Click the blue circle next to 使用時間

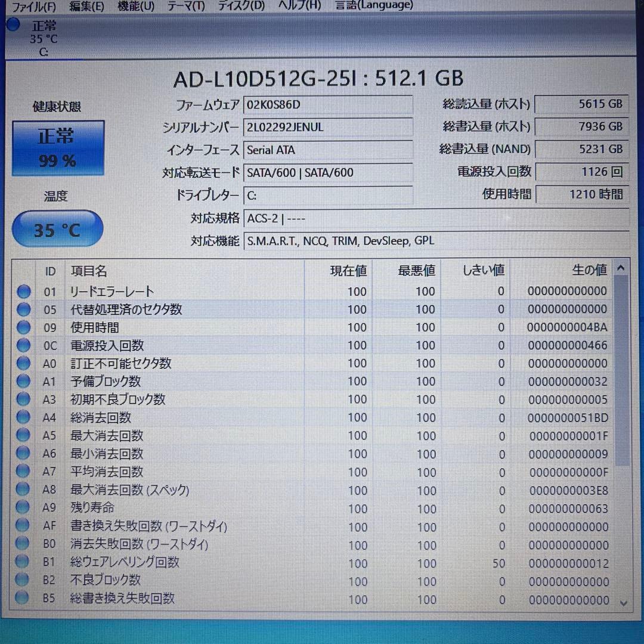pyautogui.click(x=23, y=327)
